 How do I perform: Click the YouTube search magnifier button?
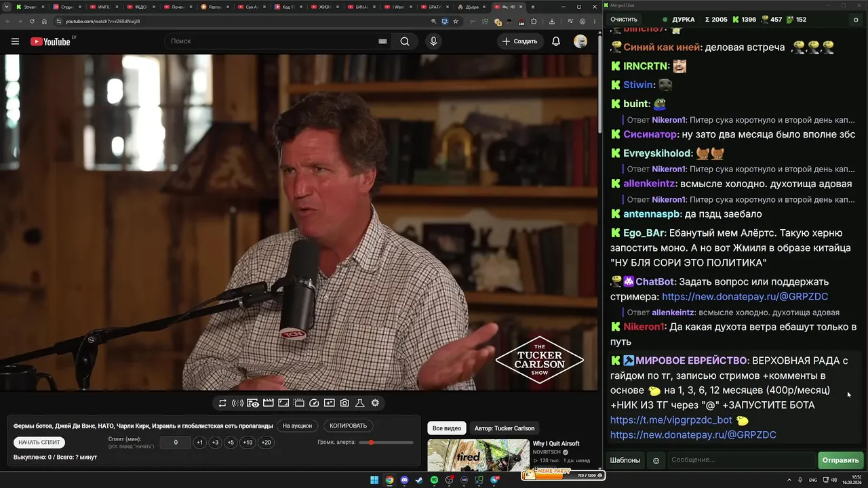click(405, 41)
